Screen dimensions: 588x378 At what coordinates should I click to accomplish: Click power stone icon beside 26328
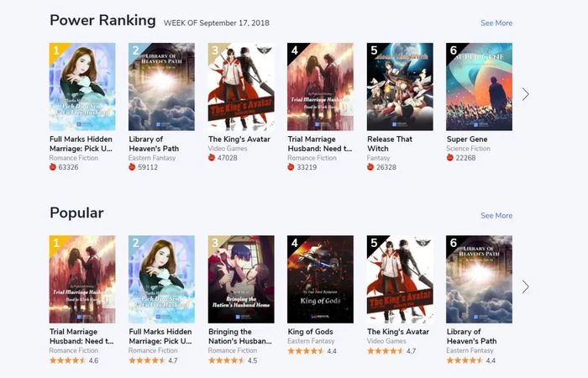click(x=370, y=167)
